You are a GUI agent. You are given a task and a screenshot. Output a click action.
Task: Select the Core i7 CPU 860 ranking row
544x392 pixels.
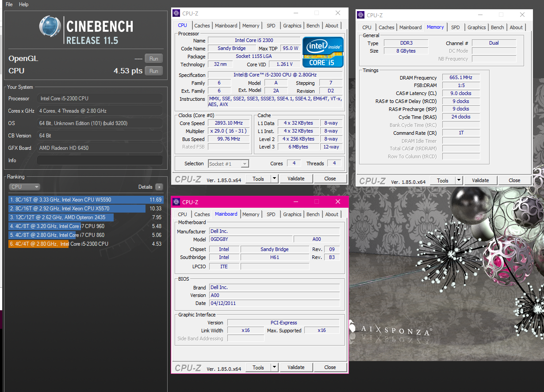click(x=86, y=235)
